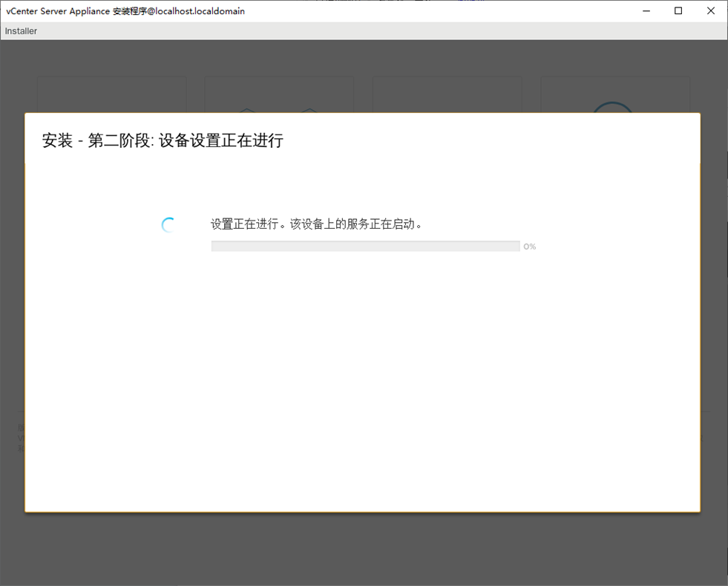
Task: Click the vCenter Server Appliance window title
Action: [x=125, y=11]
